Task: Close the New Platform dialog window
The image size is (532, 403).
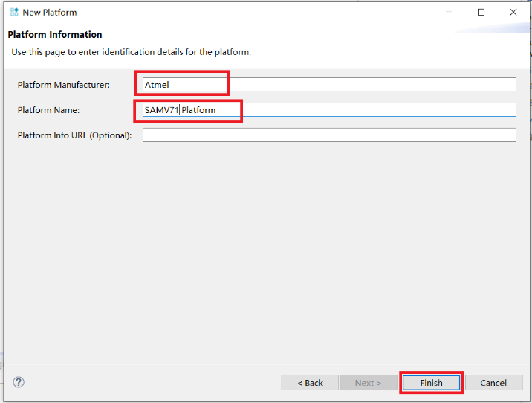Action: point(513,12)
